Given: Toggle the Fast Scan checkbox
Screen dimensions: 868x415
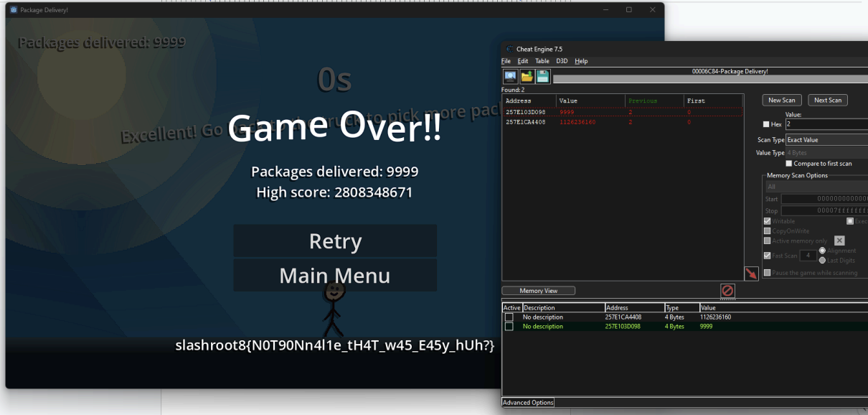Looking at the screenshot, I should click(x=768, y=256).
